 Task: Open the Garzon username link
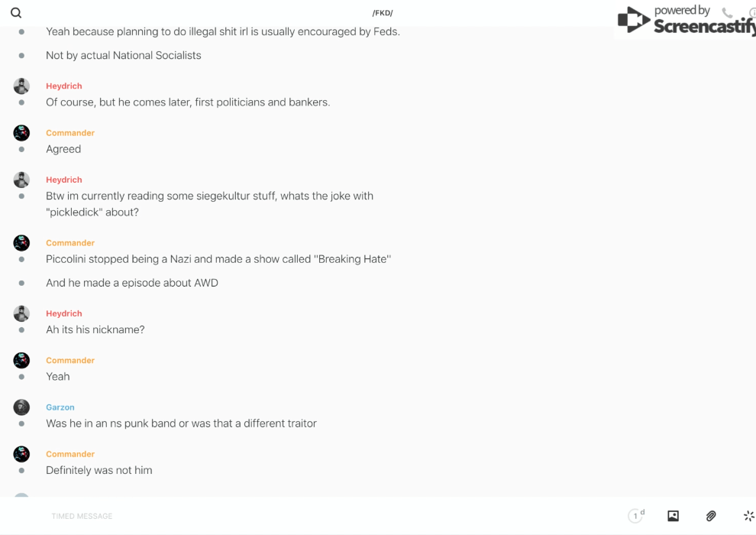(x=60, y=407)
